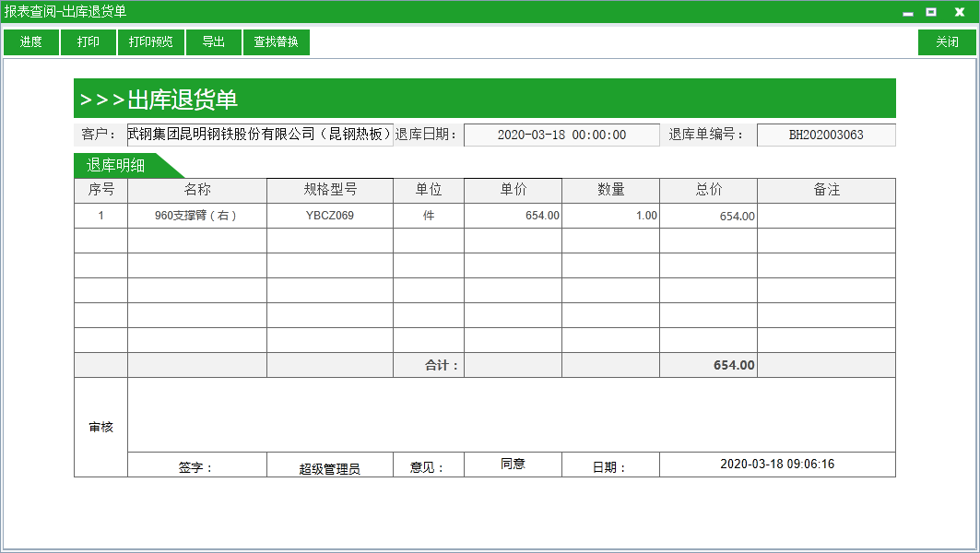
Task: Click the 退库日期 date field
Action: (561, 135)
